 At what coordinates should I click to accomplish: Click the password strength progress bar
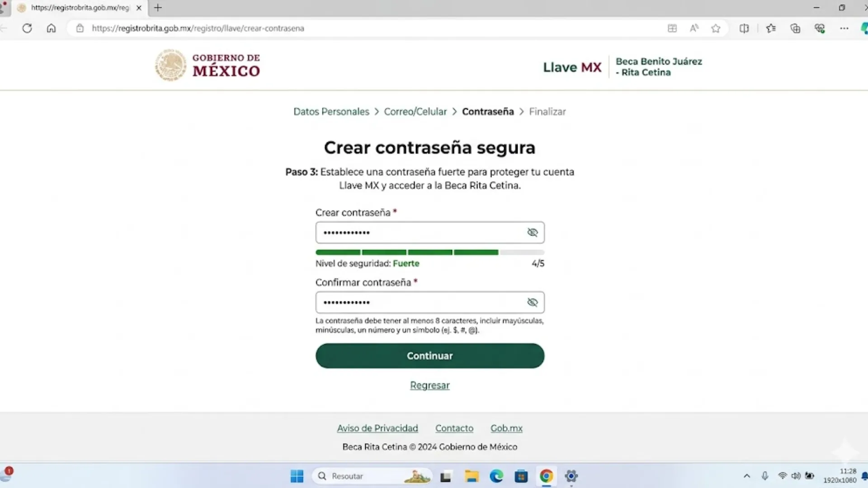[x=429, y=252]
